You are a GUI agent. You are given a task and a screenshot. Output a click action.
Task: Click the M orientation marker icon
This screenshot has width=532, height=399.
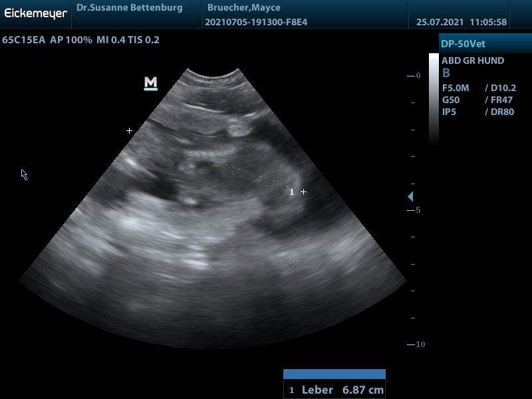[x=151, y=83]
